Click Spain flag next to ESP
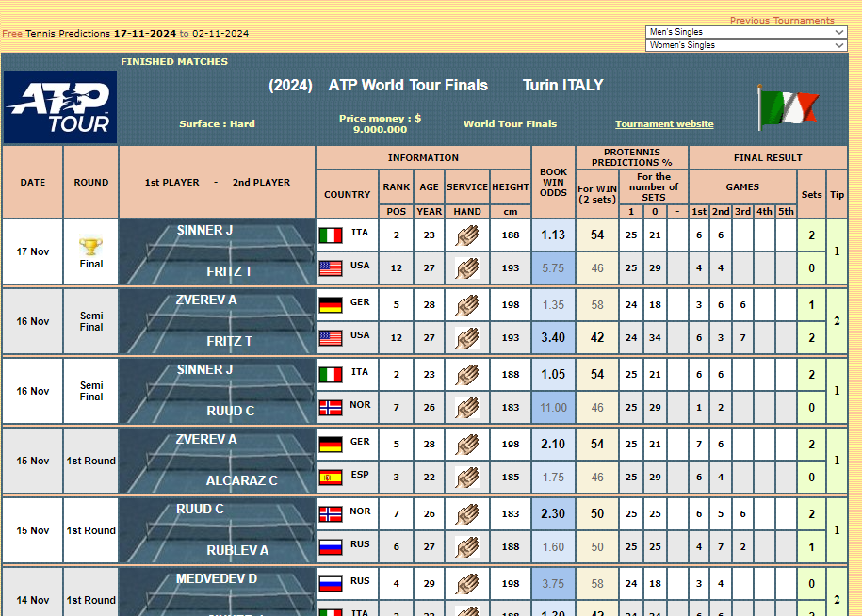 pos(331,478)
